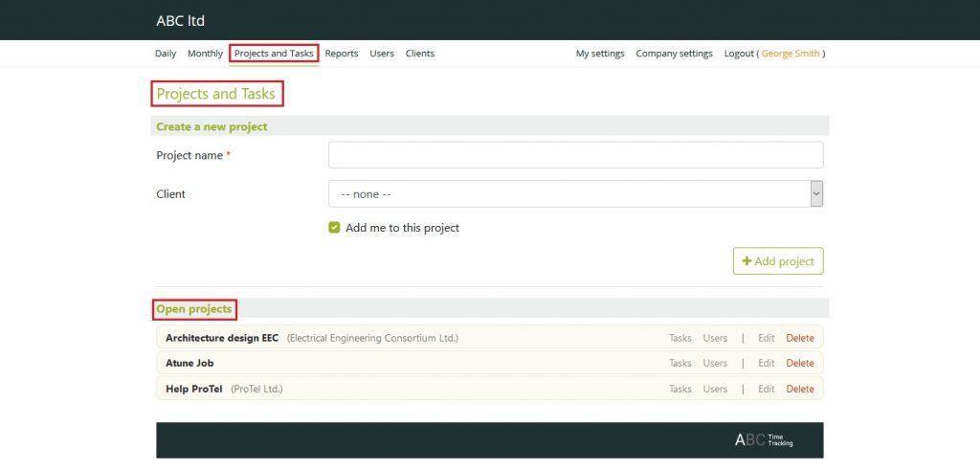Edit the Architecture design EEC project
Screen dimensions: 980x469
767,338
